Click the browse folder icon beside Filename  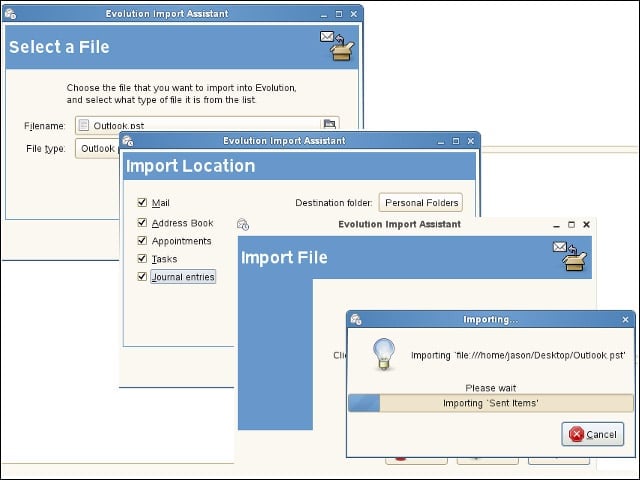point(329,124)
